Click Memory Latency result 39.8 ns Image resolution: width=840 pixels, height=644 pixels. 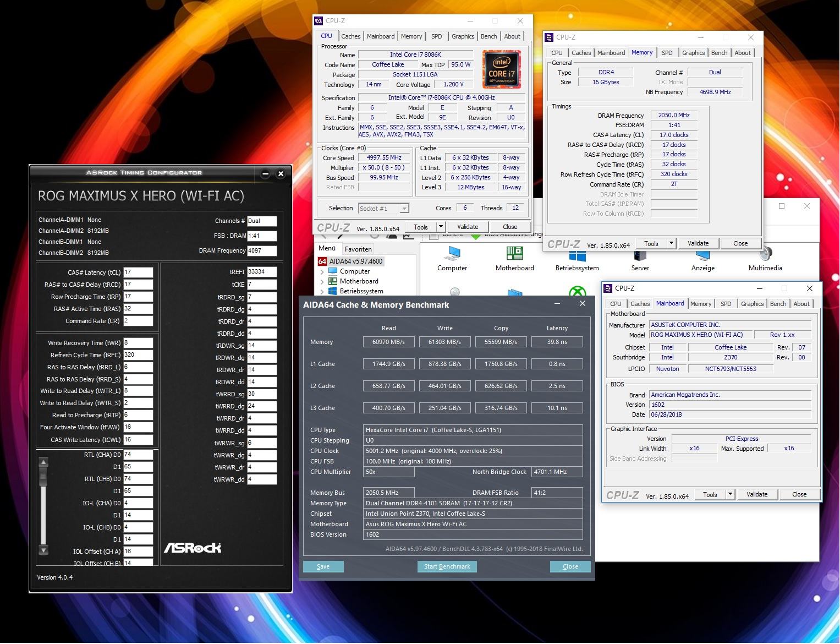[557, 342]
